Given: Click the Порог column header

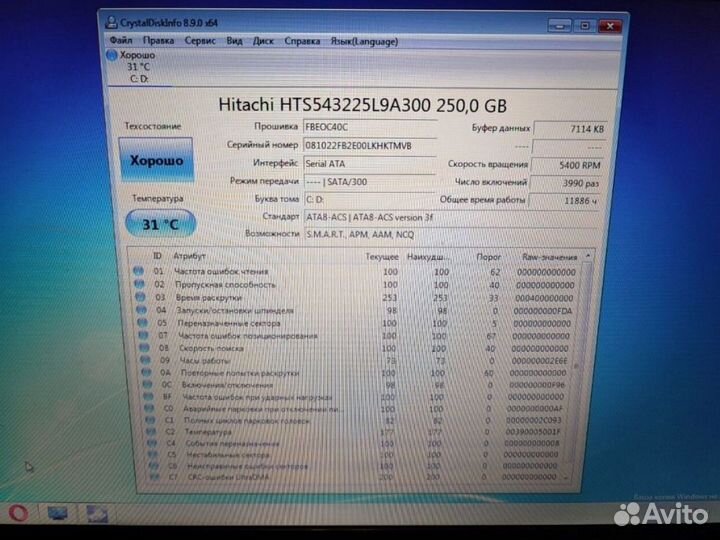Looking at the screenshot, I should [x=489, y=257].
